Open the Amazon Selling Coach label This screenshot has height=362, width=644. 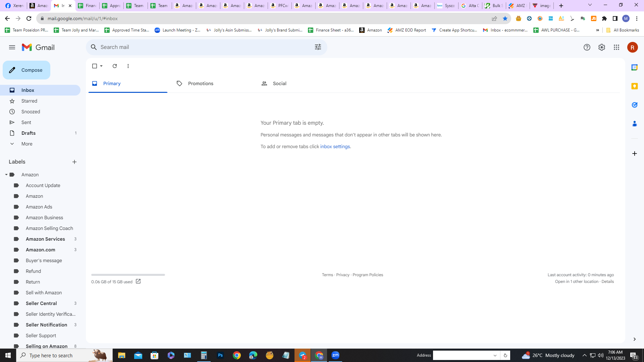(49, 228)
